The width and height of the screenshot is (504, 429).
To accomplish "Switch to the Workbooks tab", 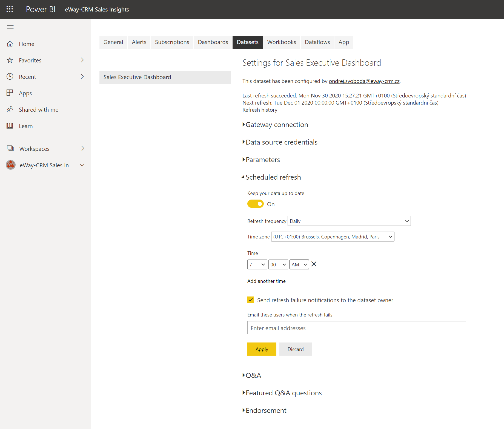I will pos(282,42).
